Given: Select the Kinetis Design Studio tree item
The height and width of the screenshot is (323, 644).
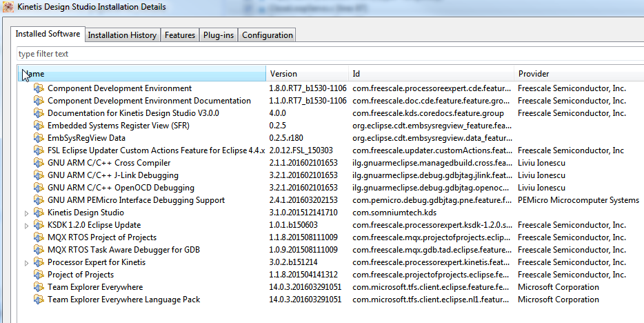Looking at the screenshot, I should (85, 213).
